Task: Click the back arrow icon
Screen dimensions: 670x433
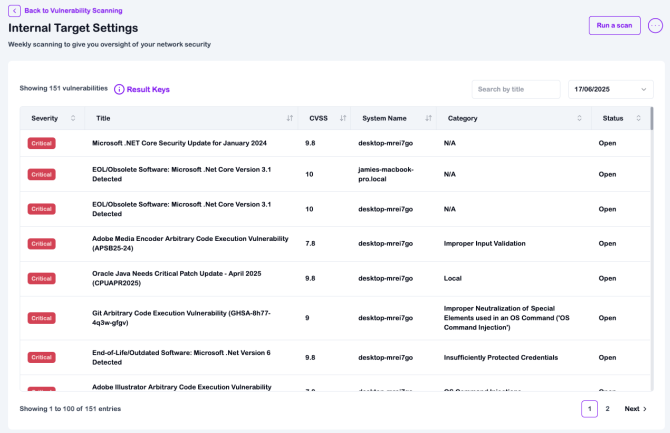Action: point(14,10)
